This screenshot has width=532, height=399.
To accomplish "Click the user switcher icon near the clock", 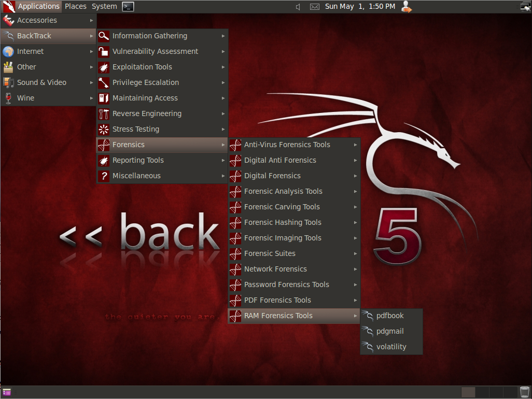I will [407, 7].
